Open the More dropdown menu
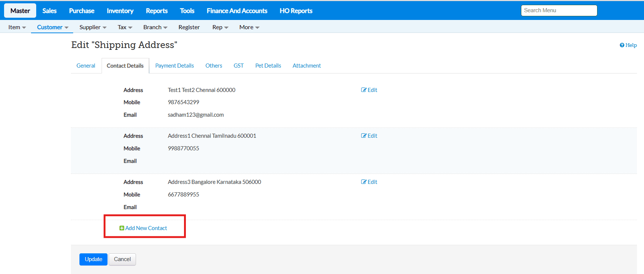 249,27
